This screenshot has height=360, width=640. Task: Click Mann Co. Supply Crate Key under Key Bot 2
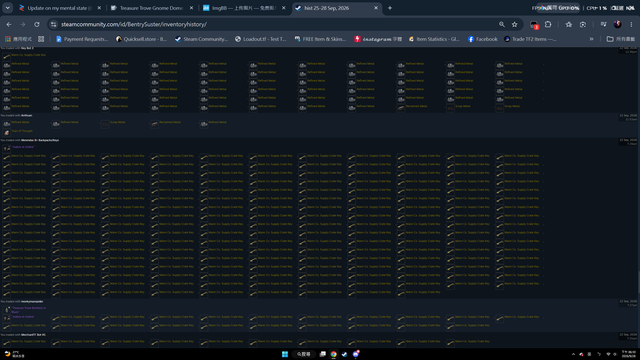29,55
